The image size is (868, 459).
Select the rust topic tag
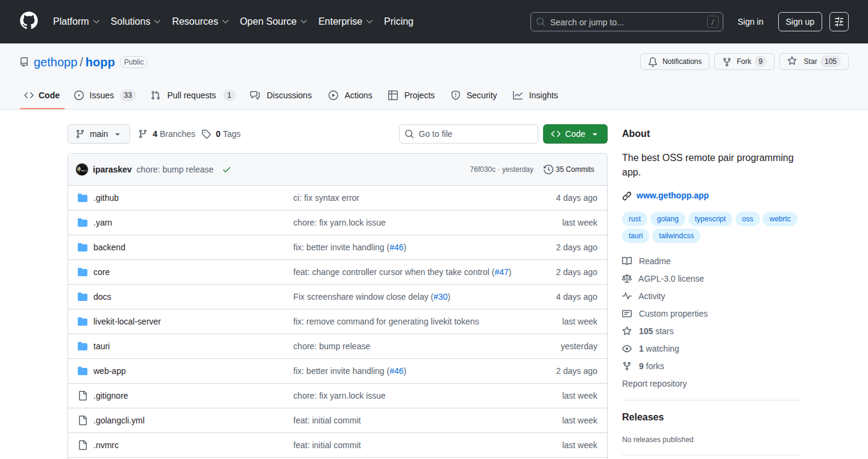[x=635, y=219]
